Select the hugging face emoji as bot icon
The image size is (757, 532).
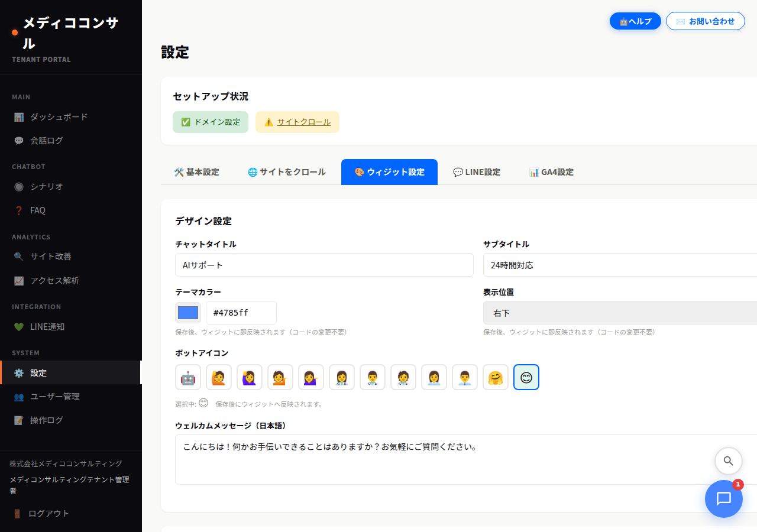coord(496,377)
